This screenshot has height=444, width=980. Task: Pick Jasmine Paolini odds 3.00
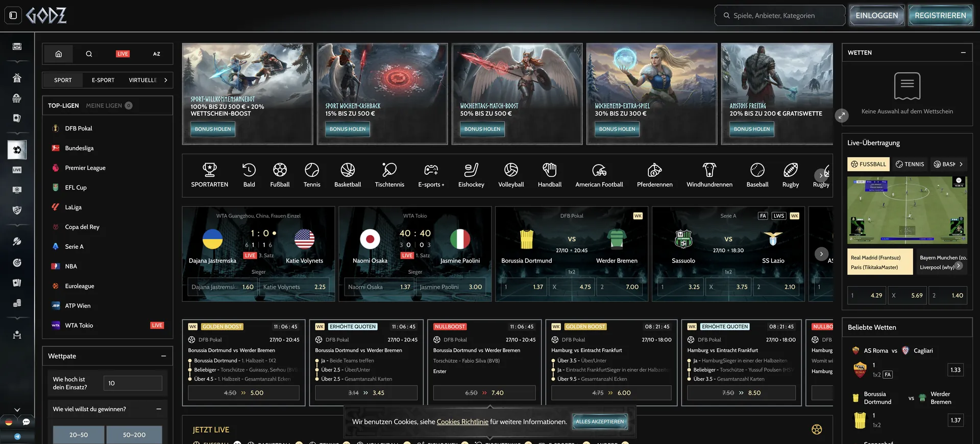click(x=451, y=287)
